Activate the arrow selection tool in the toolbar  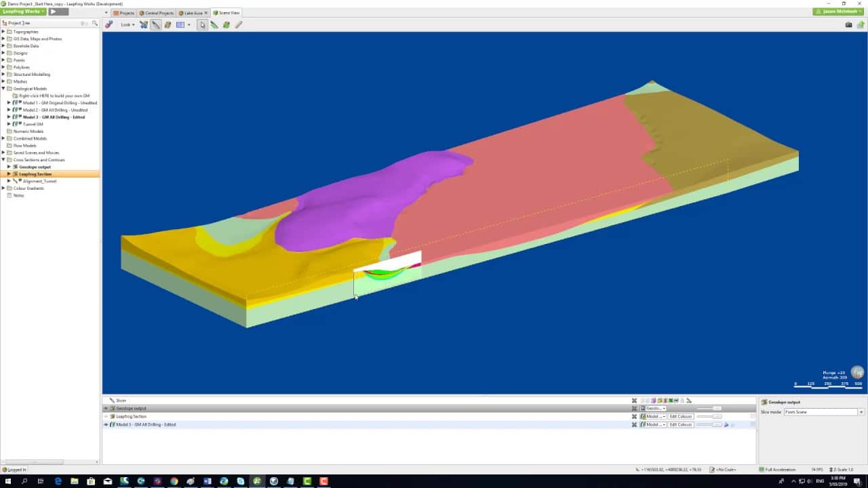pos(201,24)
